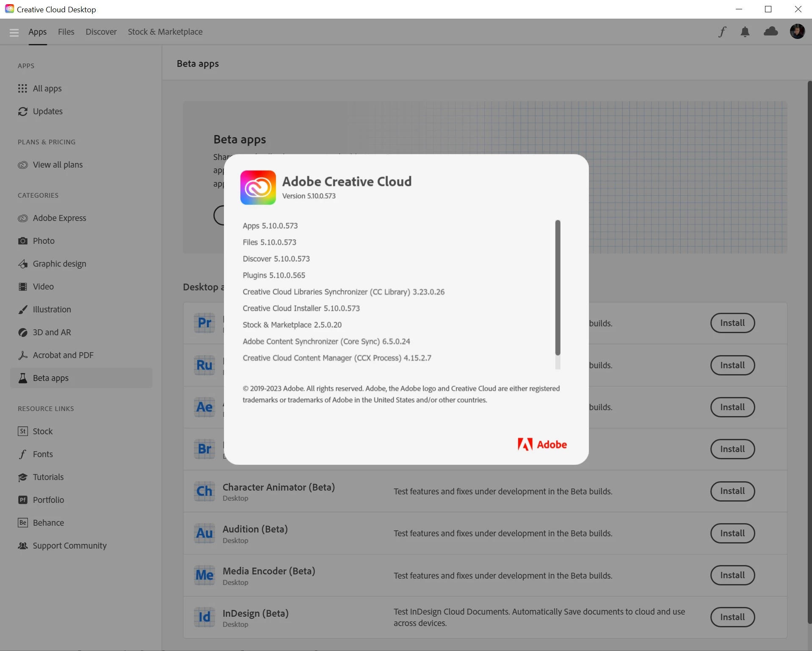The image size is (812, 651).
Task: Check cloud sync status icon
Action: click(x=771, y=31)
